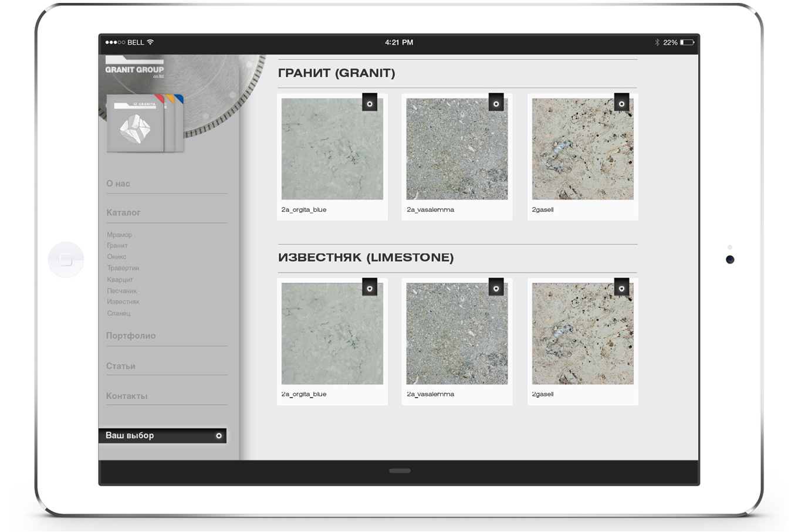Tap the iPad home button
This screenshot has width=798, height=532.
(66, 259)
